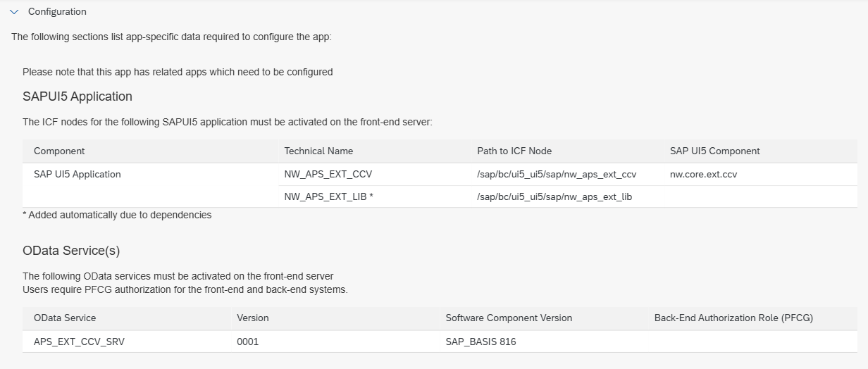Select the SAP_BASIS 816 cell
Viewport: 868px width, 369px height.
pyautogui.click(x=481, y=342)
